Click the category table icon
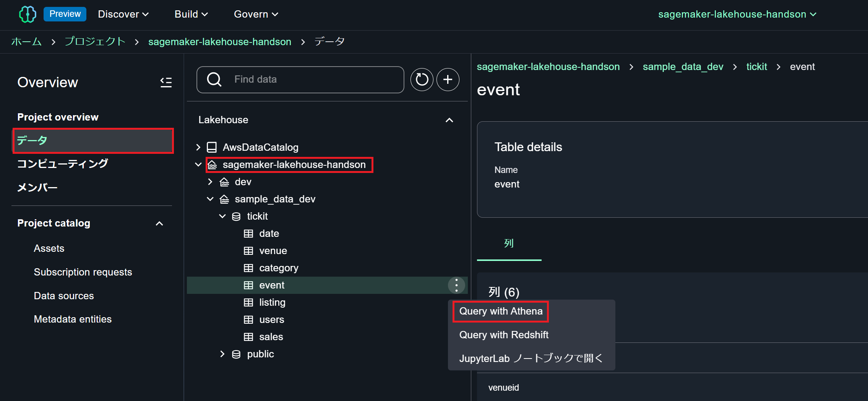The width and height of the screenshot is (868, 401). coord(248,268)
